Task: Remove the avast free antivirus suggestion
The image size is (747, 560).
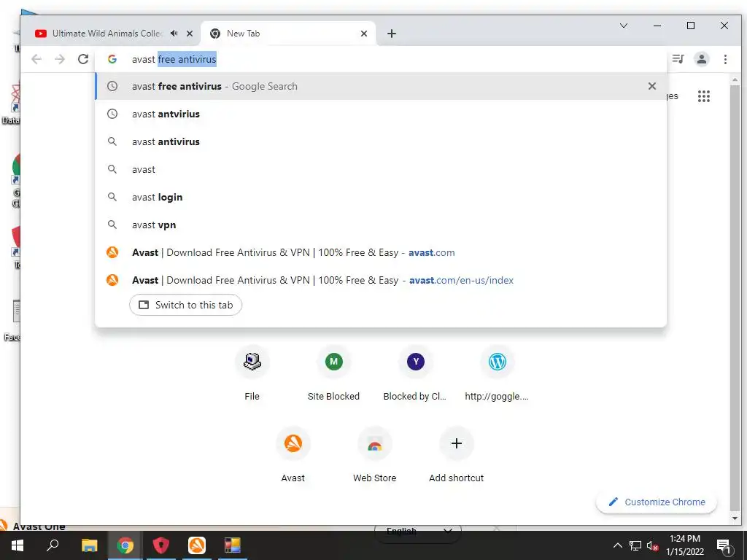Action: click(x=651, y=86)
